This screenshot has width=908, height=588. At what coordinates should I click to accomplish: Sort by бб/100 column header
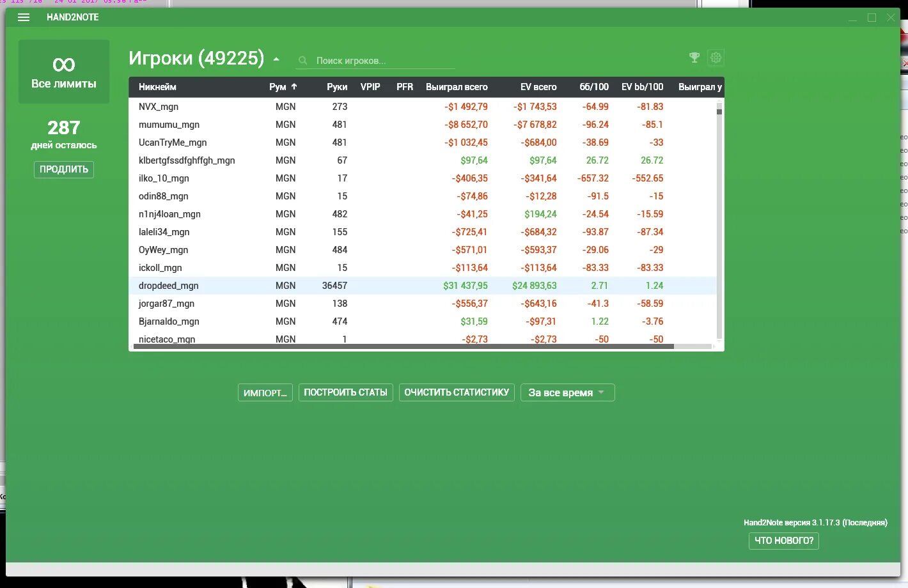tap(594, 87)
